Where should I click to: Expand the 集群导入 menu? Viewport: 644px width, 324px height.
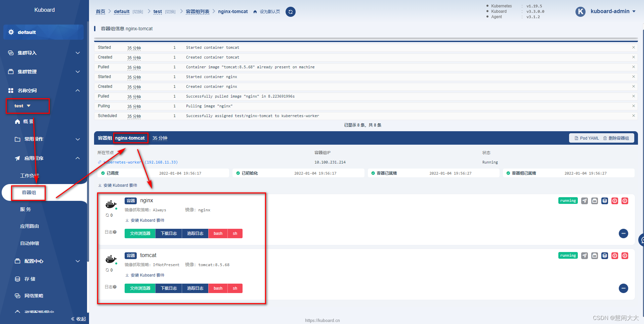pos(78,53)
